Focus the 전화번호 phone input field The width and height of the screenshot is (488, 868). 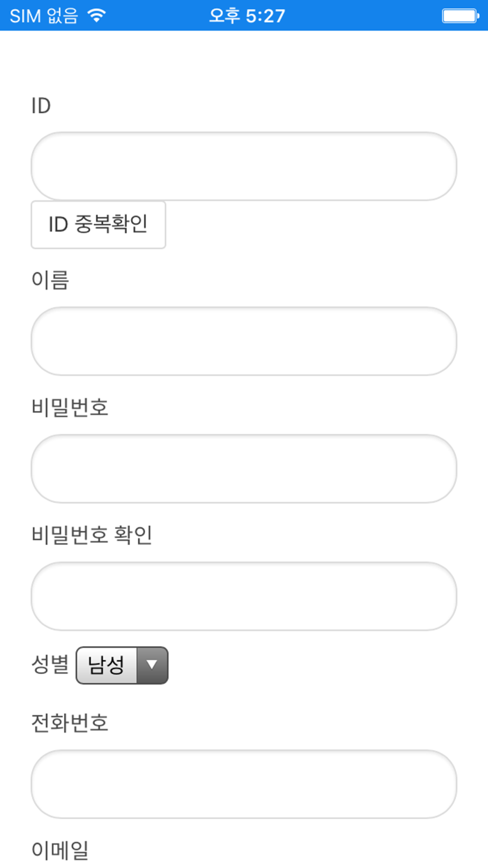pyautogui.click(x=244, y=784)
